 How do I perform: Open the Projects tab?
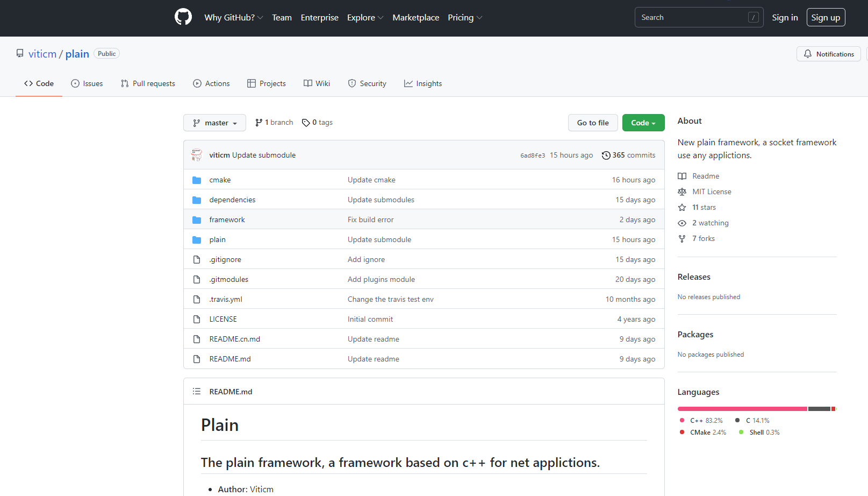click(x=267, y=83)
